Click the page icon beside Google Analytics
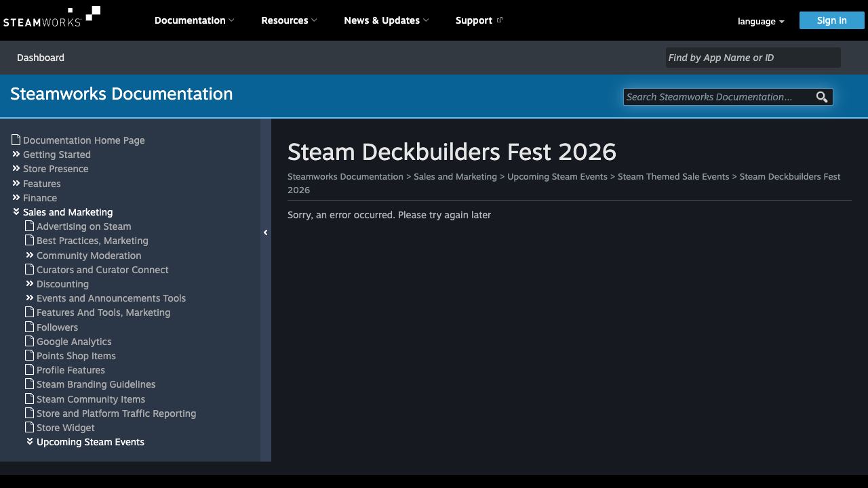This screenshot has width=868, height=488. coord(30,341)
